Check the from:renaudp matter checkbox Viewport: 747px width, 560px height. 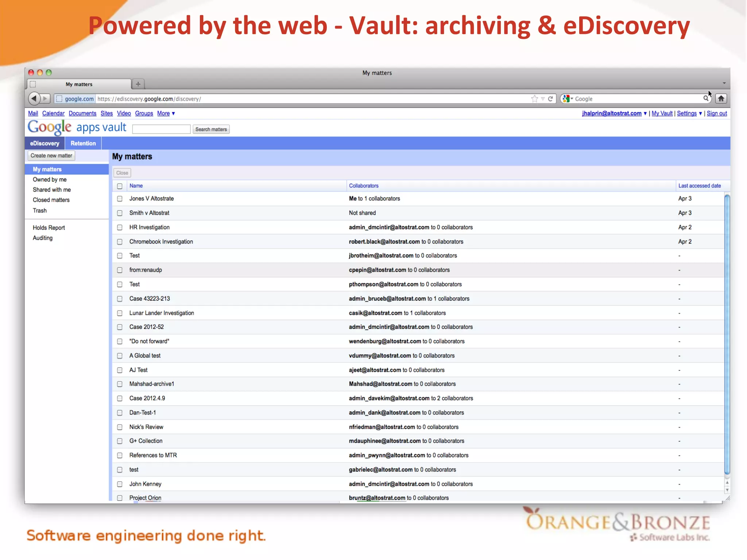[120, 270]
